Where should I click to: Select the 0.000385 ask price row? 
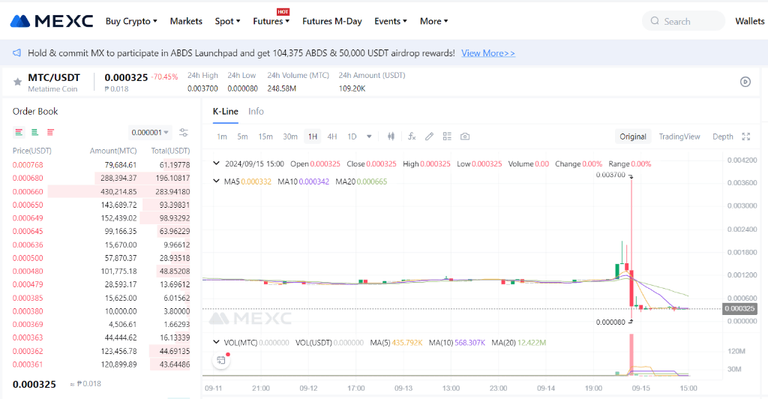tap(101, 298)
